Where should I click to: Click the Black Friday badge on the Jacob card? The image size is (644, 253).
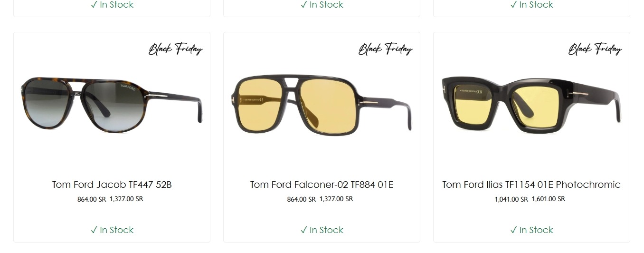176,49
